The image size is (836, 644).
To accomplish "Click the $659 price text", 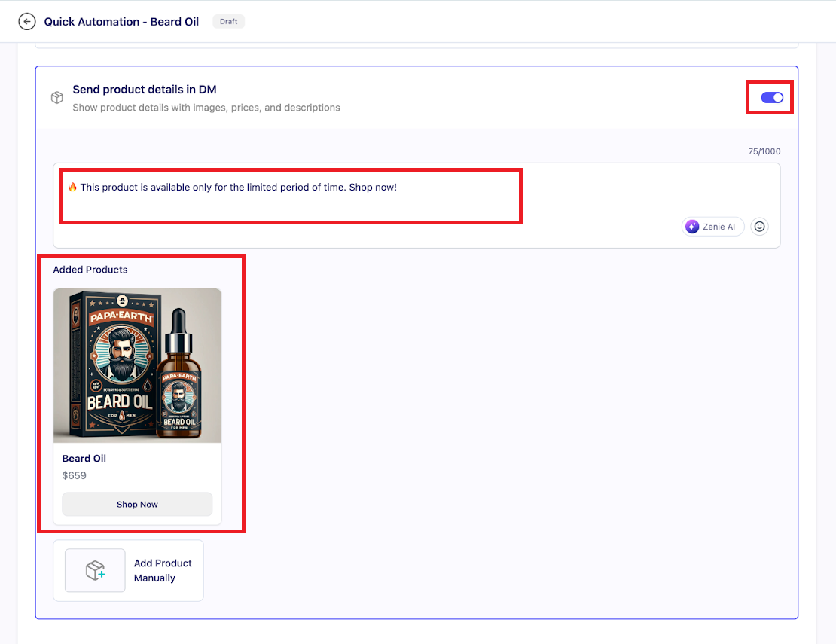I will coord(74,475).
